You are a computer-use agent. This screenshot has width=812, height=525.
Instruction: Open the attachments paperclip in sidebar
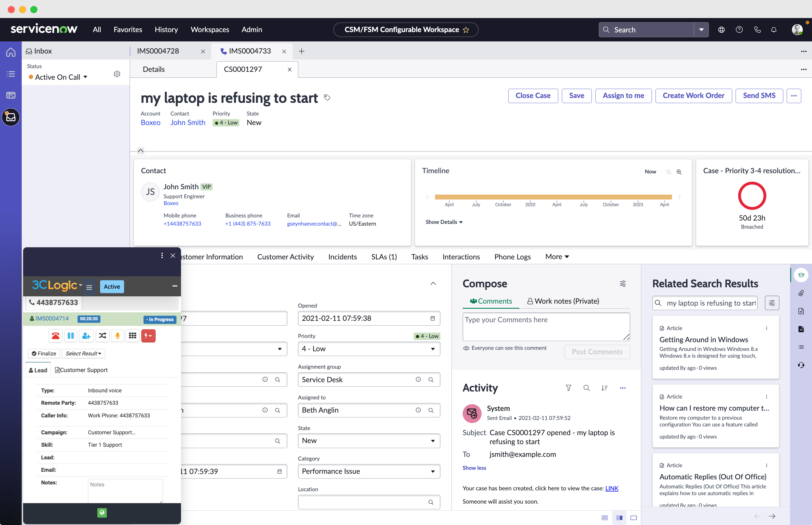[x=801, y=293]
